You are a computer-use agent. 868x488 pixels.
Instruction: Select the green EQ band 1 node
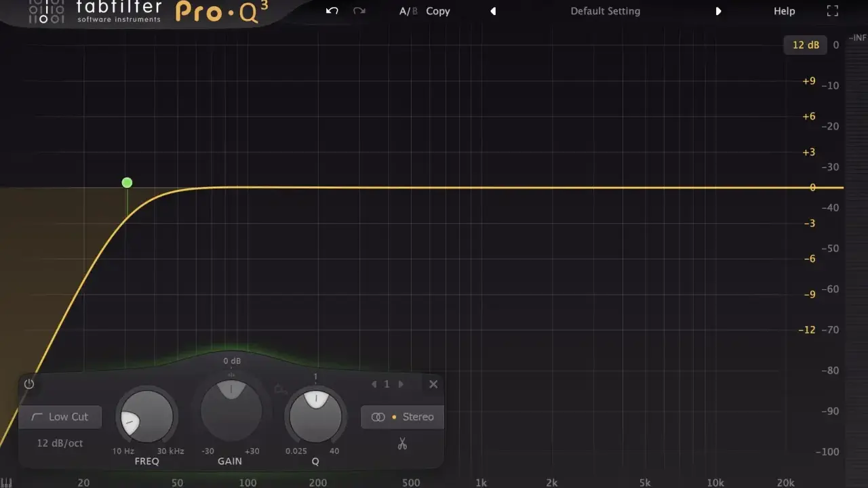click(127, 182)
